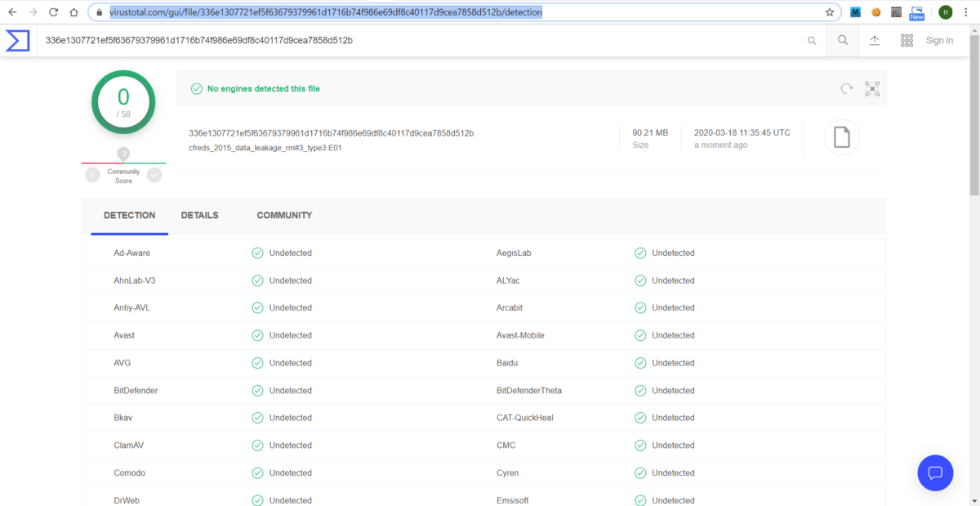Click the 'a moment ago' timestamp
Image resolution: width=980 pixels, height=506 pixels.
(721, 146)
